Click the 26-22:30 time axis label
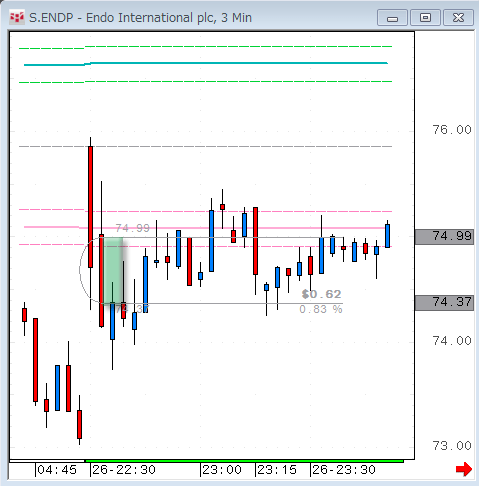This screenshot has height=486, width=479. (x=124, y=470)
